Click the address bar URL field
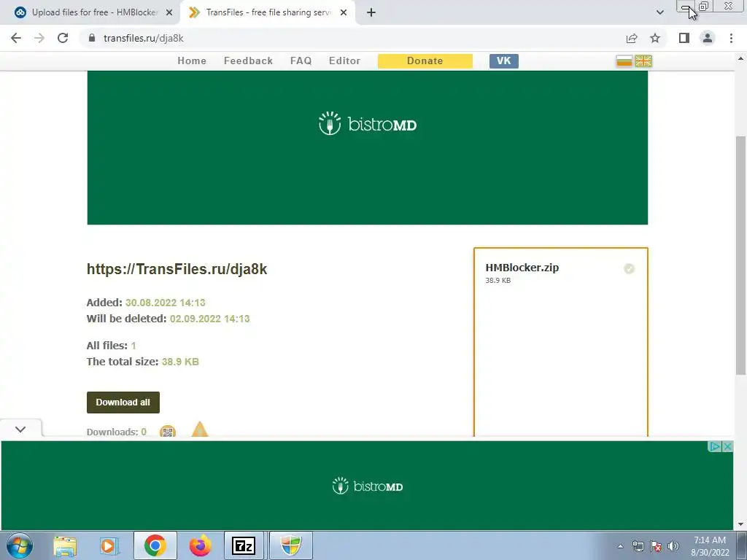Screen dimensions: 747x560 point(352,38)
